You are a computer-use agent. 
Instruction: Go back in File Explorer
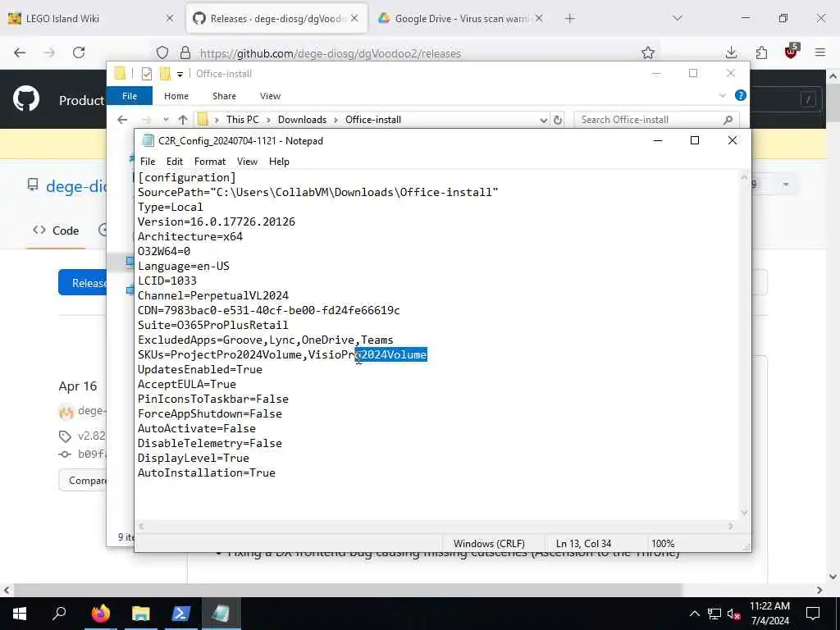(122, 120)
